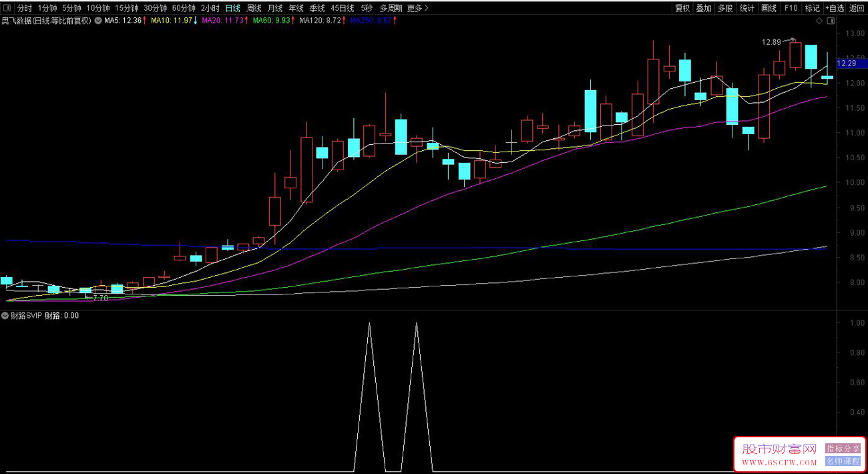Click the 返回 back button
Viewport: 868px width, 474px height.
(857, 9)
